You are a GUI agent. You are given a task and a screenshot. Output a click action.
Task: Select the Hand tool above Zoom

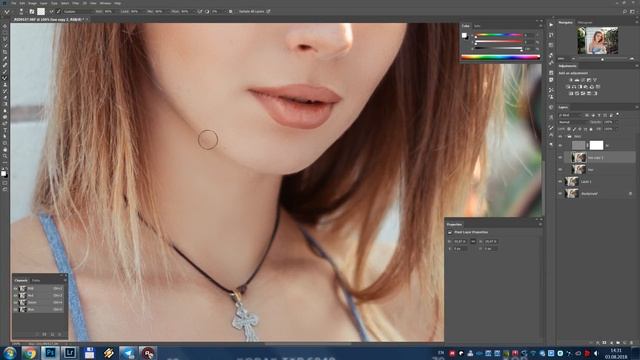pyautogui.click(x=5, y=150)
